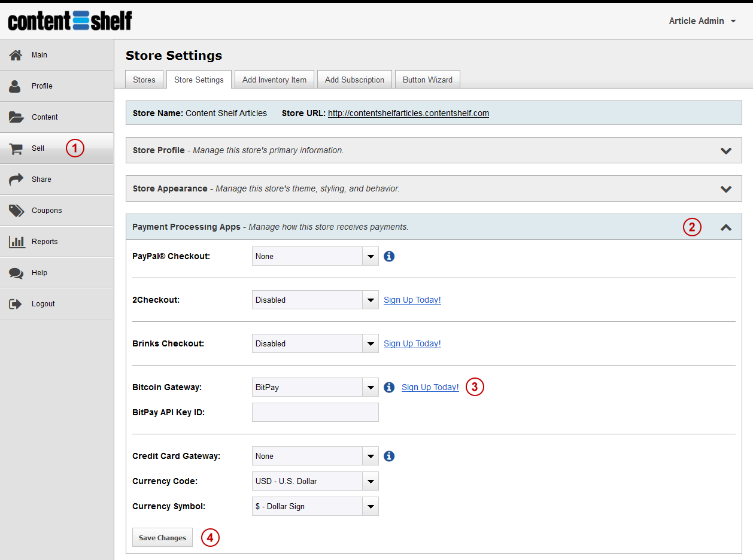Click the Coupons tag icon

point(16,211)
